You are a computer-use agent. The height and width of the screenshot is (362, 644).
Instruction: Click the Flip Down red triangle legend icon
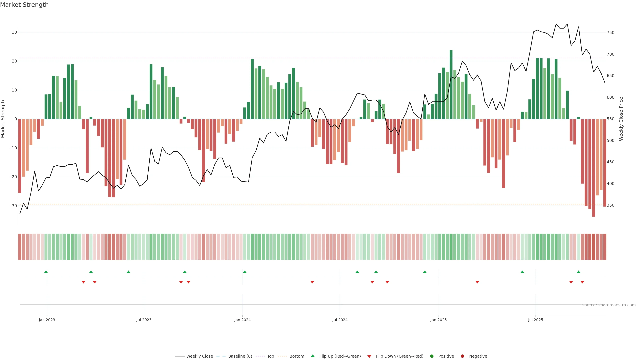click(x=369, y=356)
